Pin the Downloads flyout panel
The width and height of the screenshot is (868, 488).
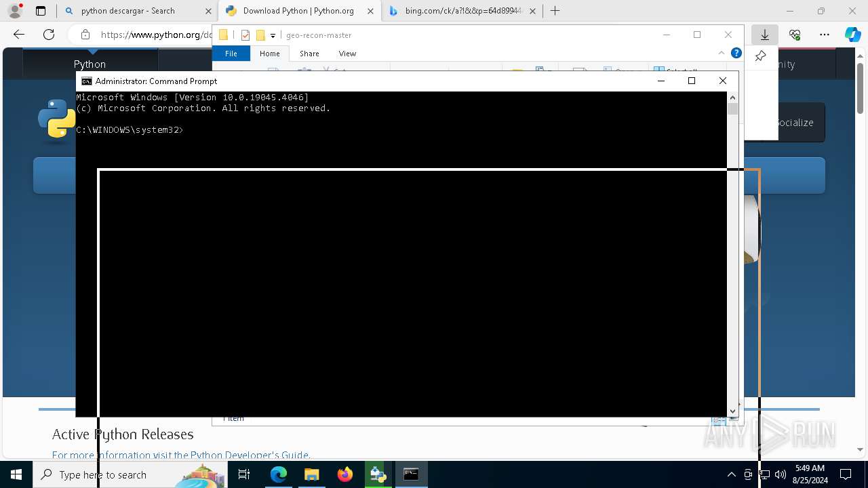[x=760, y=56]
